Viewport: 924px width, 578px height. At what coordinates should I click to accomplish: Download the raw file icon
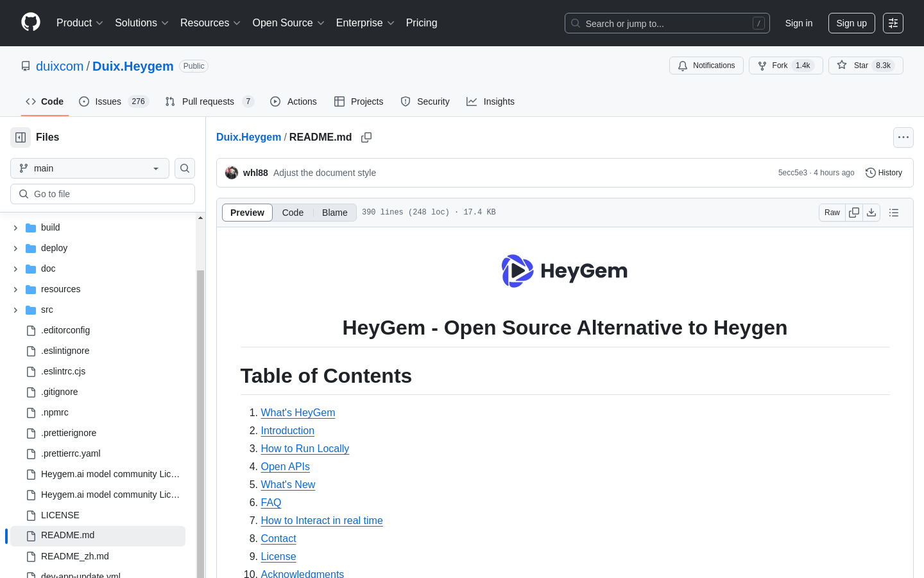(871, 213)
